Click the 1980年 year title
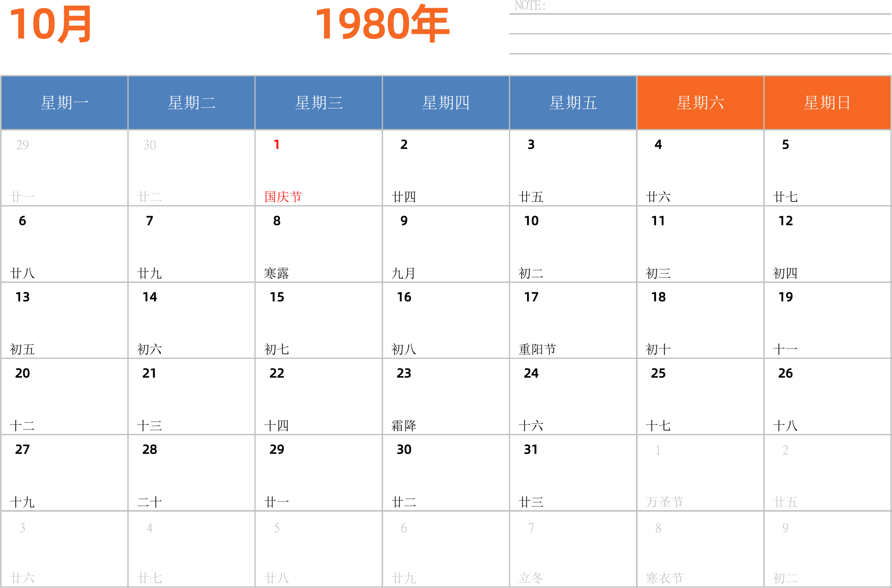The image size is (892, 588). coord(382,24)
